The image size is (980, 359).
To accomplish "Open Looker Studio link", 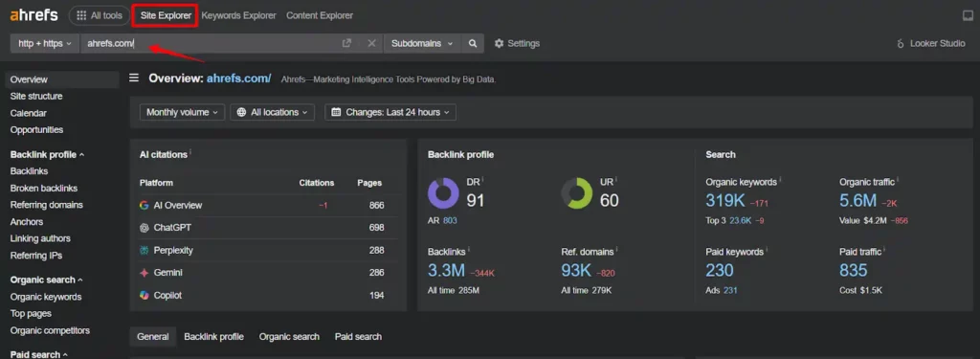I will pos(931,43).
